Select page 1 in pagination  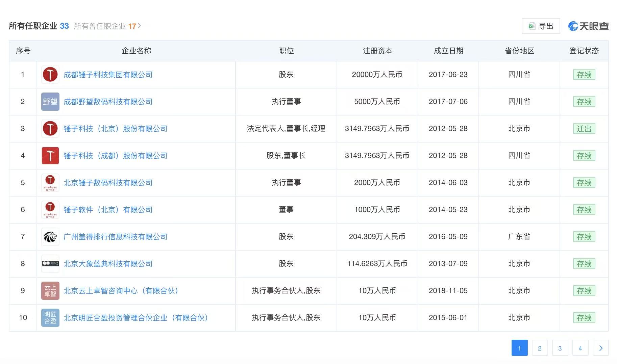pos(519,348)
